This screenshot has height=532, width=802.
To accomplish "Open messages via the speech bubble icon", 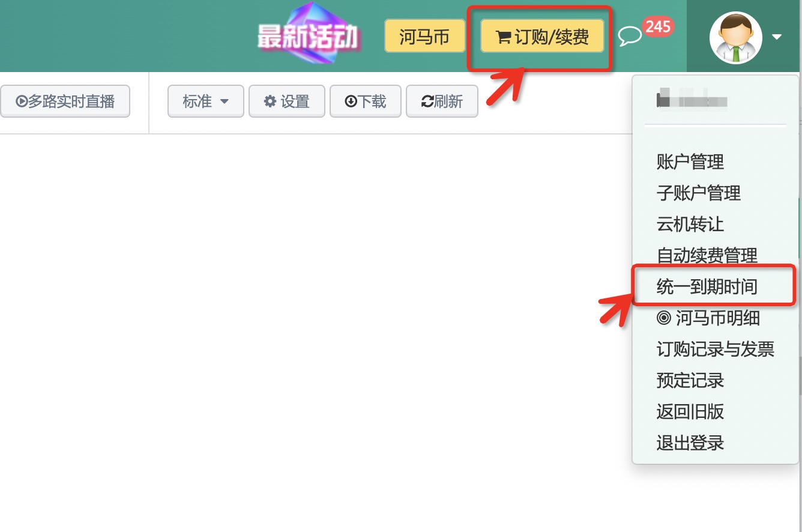I will point(630,36).
